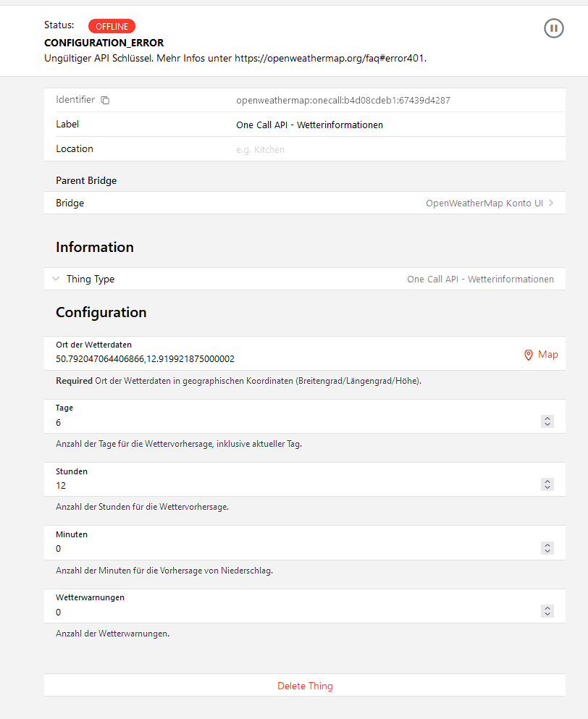This screenshot has width=588, height=719.
Task: Click the OFFLINE status badge
Action: pos(112,26)
